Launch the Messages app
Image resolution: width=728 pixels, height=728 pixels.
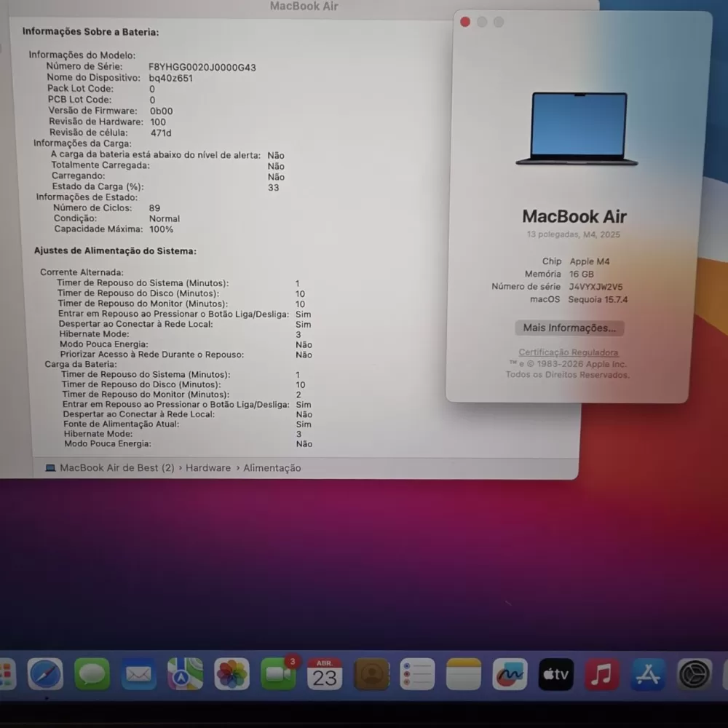(x=92, y=674)
